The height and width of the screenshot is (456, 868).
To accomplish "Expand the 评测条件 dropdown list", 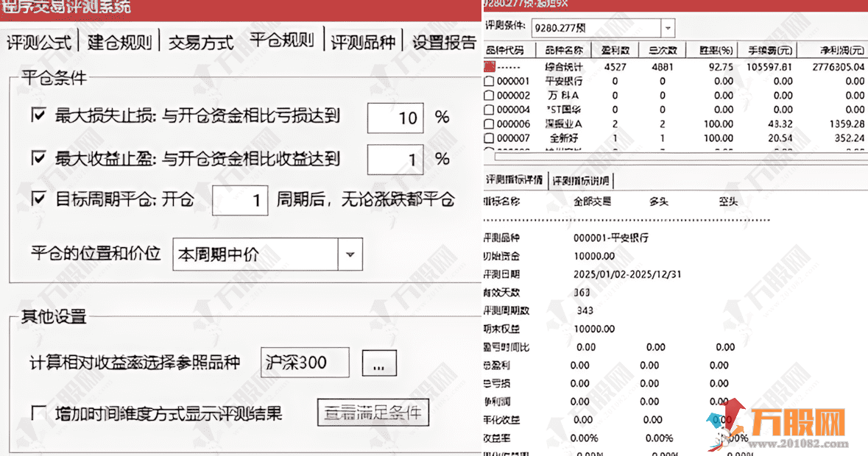I will [668, 26].
